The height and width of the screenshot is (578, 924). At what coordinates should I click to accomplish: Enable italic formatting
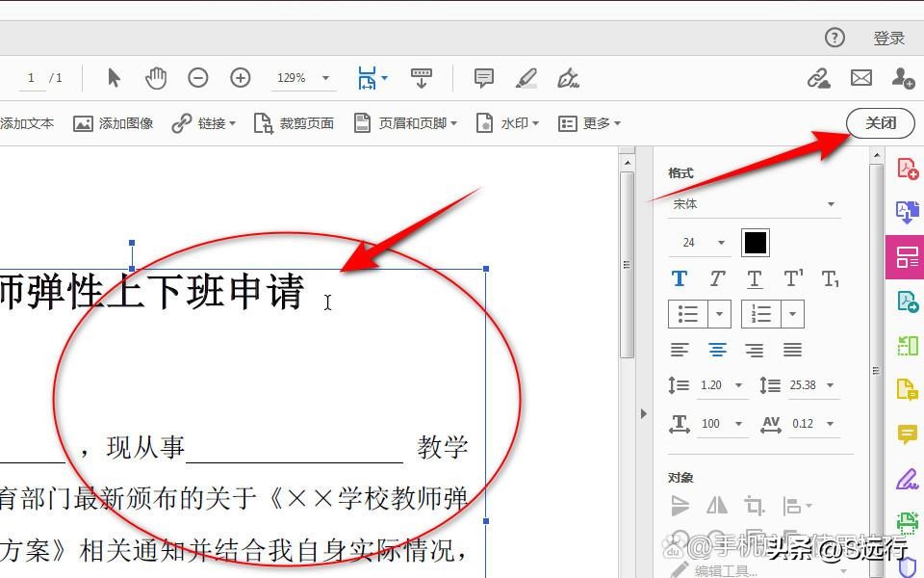716,278
